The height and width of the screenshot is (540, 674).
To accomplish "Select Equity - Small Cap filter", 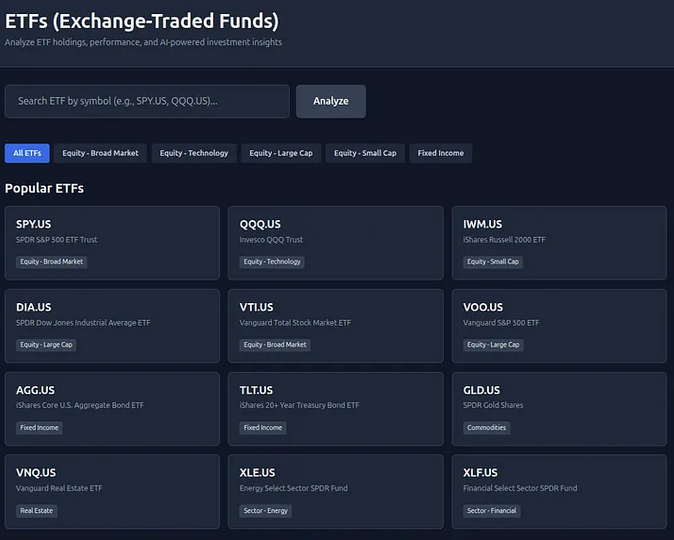I will tap(365, 153).
